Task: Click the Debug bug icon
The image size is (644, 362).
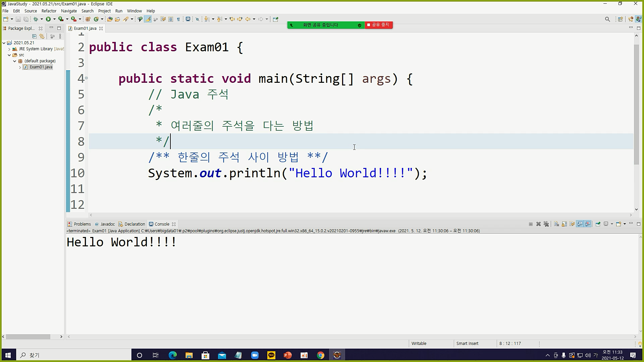Action: 36,19
